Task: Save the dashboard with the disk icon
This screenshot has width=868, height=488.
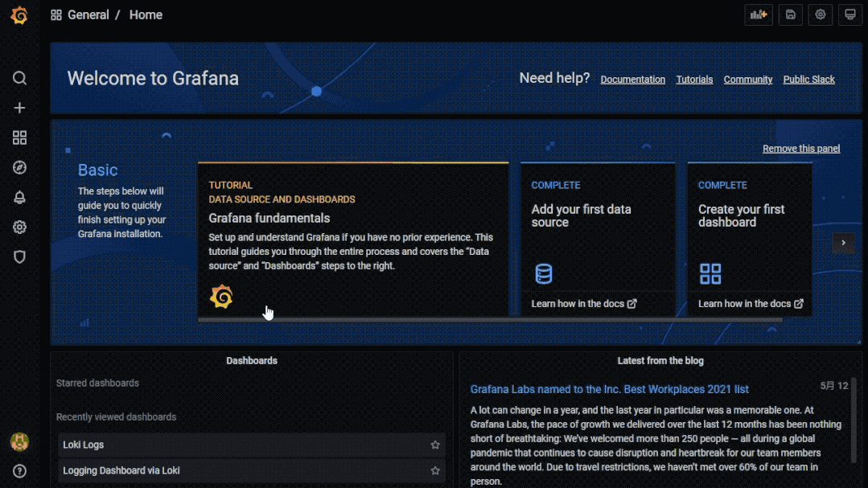Action: tap(791, 15)
